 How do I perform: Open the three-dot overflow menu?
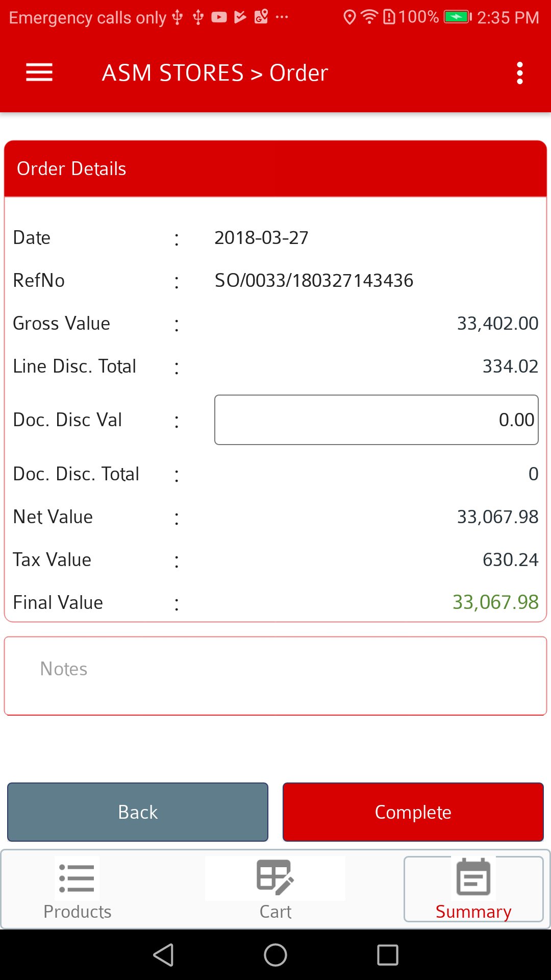pos(519,73)
